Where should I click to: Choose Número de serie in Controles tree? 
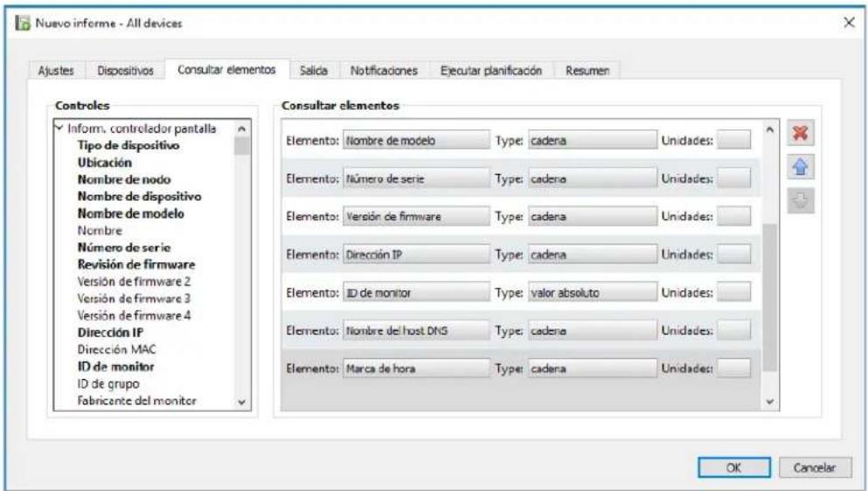[124, 247]
